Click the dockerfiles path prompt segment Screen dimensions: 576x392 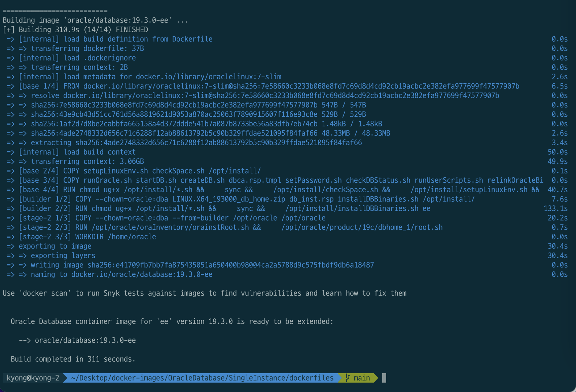click(x=202, y=378)
